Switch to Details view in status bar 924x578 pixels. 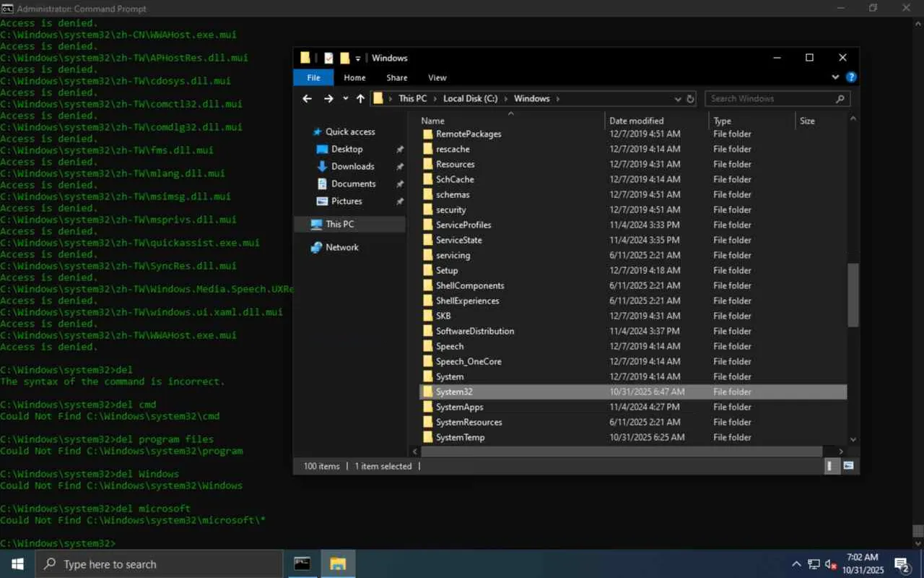(x=832, y=466)
